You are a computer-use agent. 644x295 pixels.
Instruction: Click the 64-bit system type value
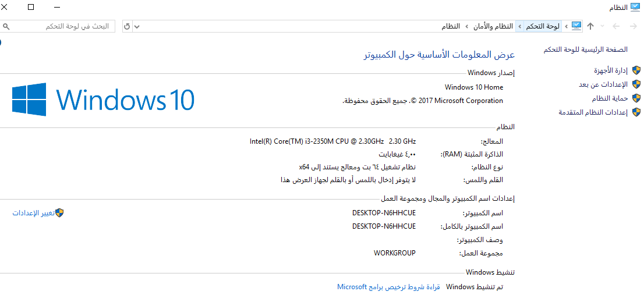point(358,168)
